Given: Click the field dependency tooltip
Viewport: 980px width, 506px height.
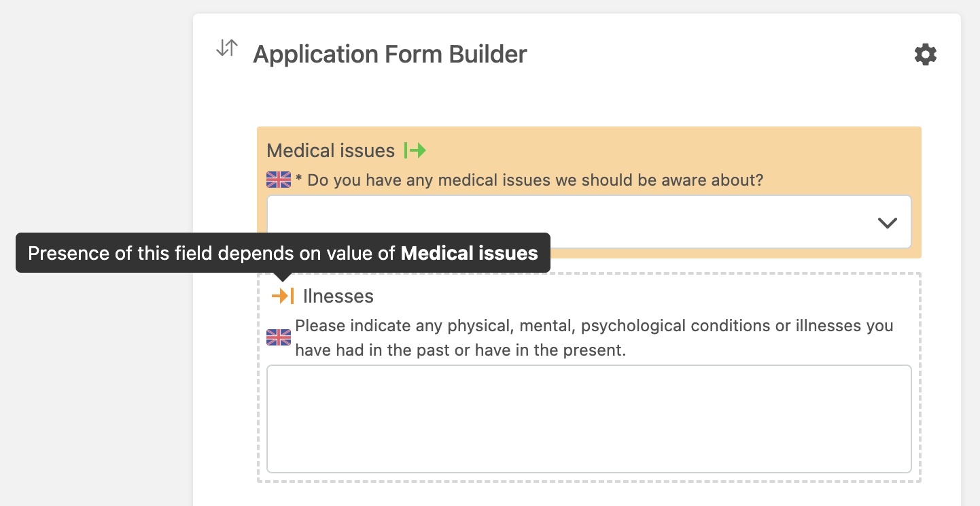Looking at the screenshot, I should pyautogui.click(x=204, y=254).
